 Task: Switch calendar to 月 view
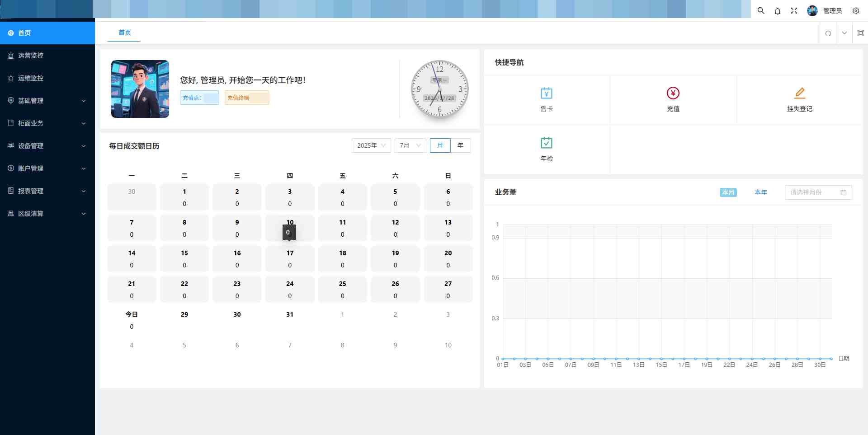click(x=440, y=145)
